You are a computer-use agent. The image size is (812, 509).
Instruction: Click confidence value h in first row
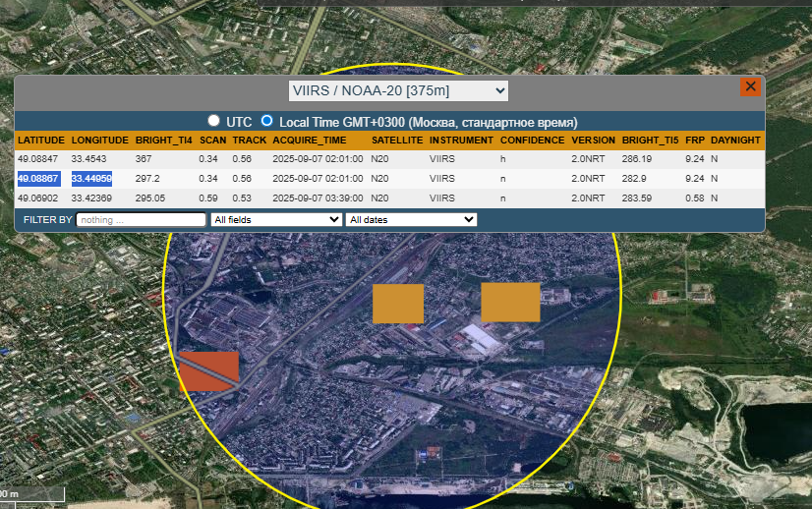(x=503, y=159)
